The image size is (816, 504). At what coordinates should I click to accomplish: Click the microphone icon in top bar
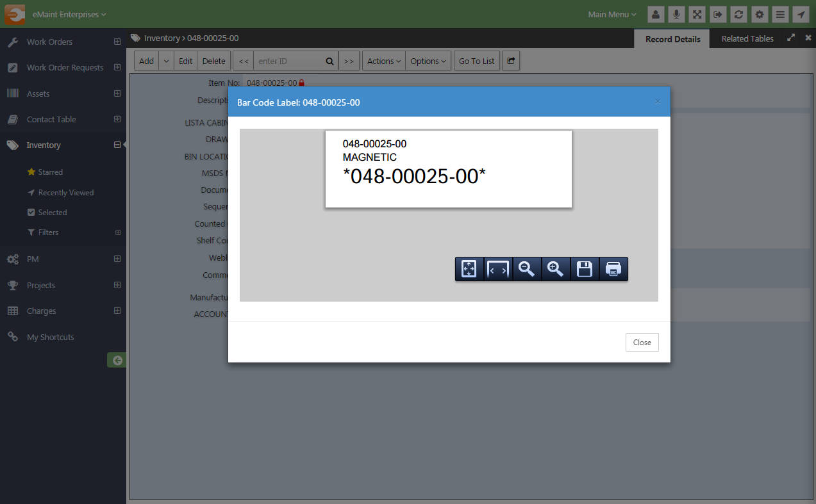pyautogui.click(x=676, y=14)
